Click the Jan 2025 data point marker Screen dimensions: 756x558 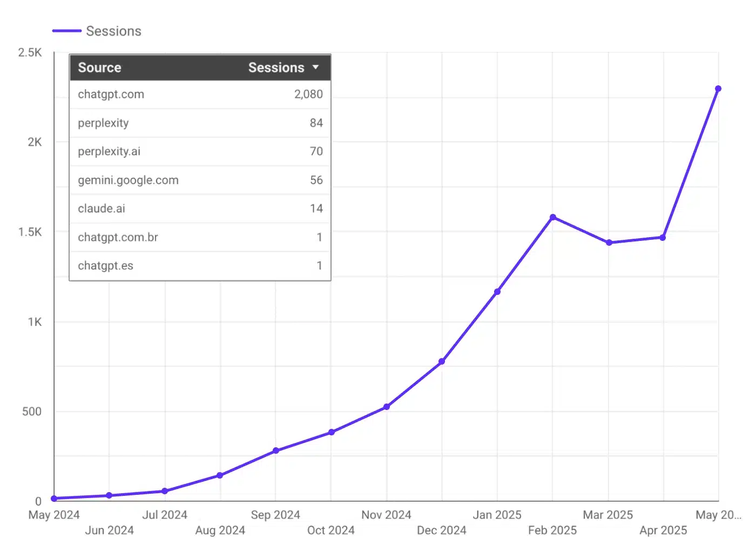(x=497, y=292)
